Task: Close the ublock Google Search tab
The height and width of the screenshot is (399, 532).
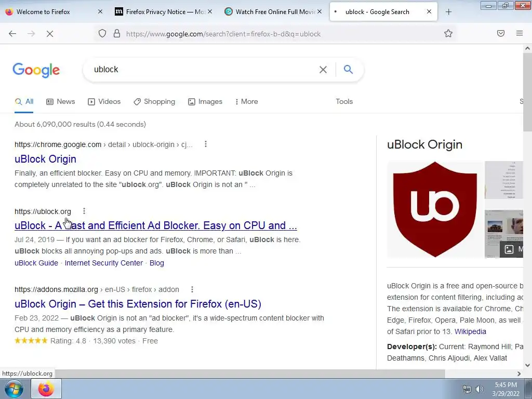Action: (429, 11)
